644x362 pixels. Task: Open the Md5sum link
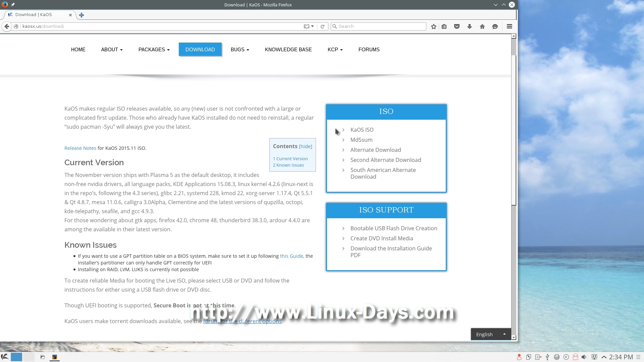(362, 140)
